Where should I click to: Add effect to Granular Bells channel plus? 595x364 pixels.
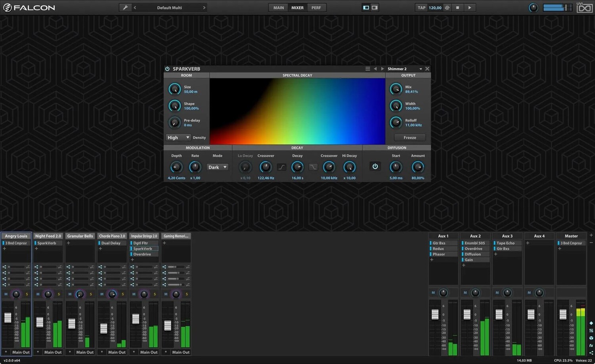pyautogui.click(x=68, y=243)
